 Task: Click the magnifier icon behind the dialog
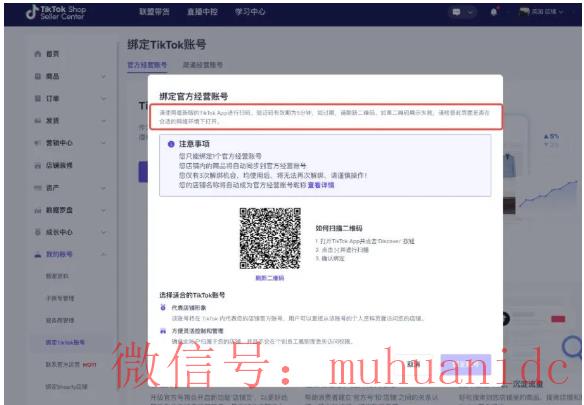pos(572,347)
